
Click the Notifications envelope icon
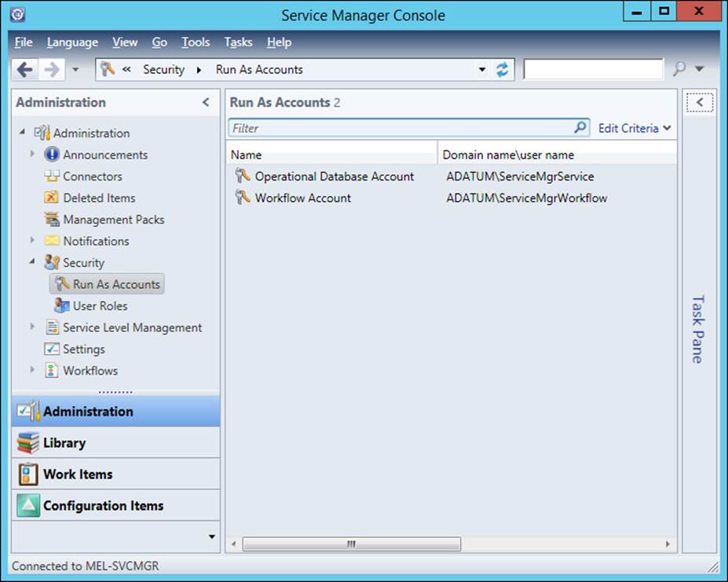point(52,240)
